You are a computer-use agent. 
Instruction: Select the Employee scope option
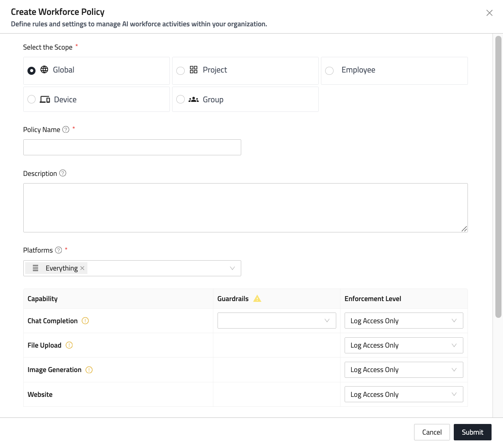click(330, 71)
